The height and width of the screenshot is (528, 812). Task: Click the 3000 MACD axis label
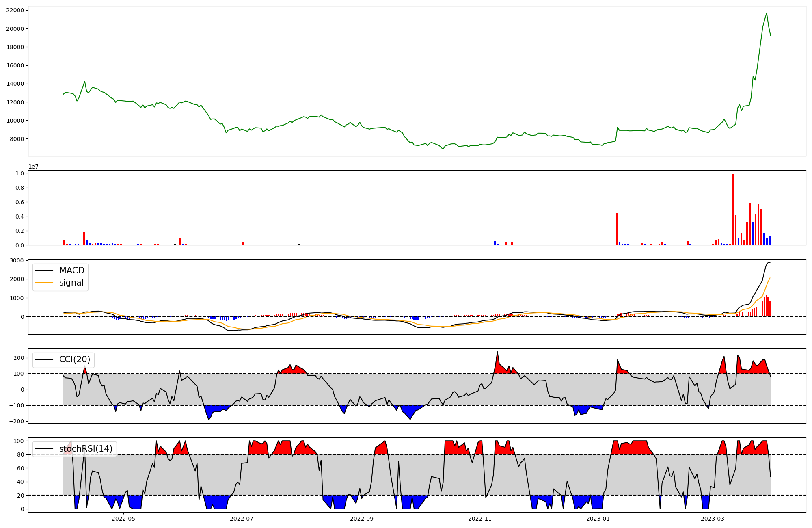(17, 260)
